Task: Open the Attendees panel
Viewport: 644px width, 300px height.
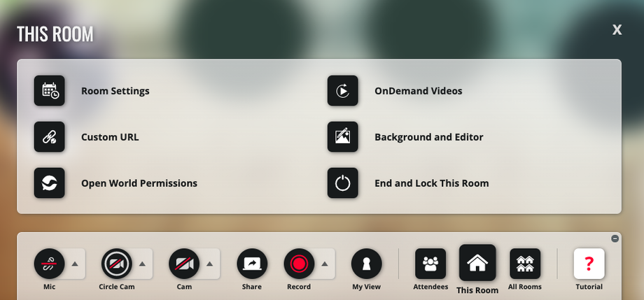Action: (430, 264)
